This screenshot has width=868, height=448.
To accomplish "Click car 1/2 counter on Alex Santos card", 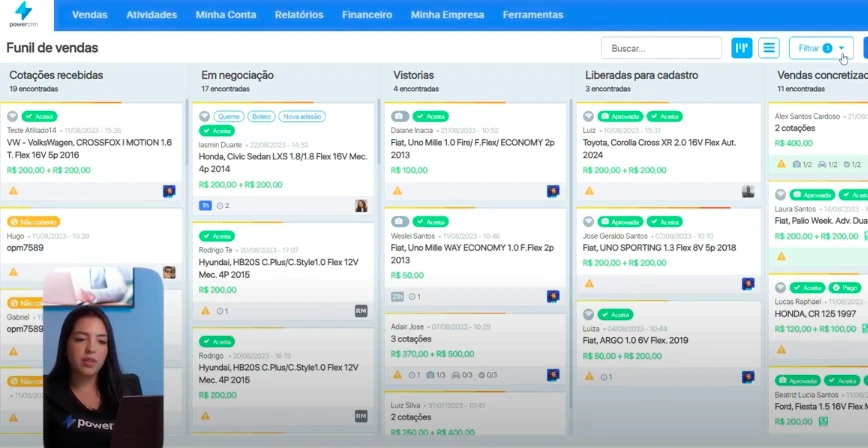I will (x=828, y=164).
